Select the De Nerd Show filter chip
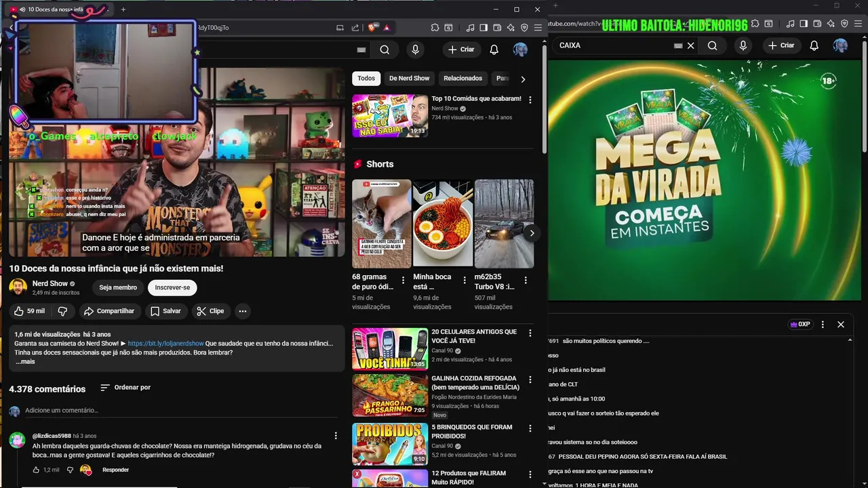 409,79
